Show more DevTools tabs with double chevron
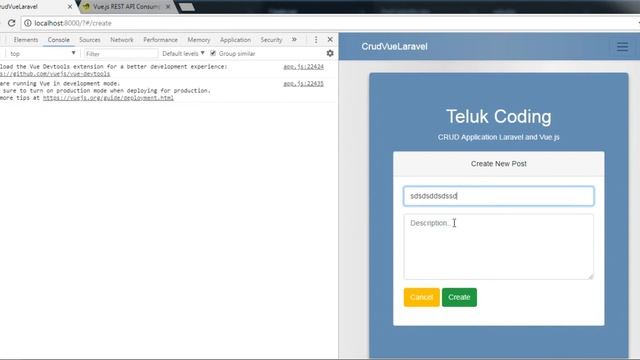 pyautogui.click(x=294, y=40)
